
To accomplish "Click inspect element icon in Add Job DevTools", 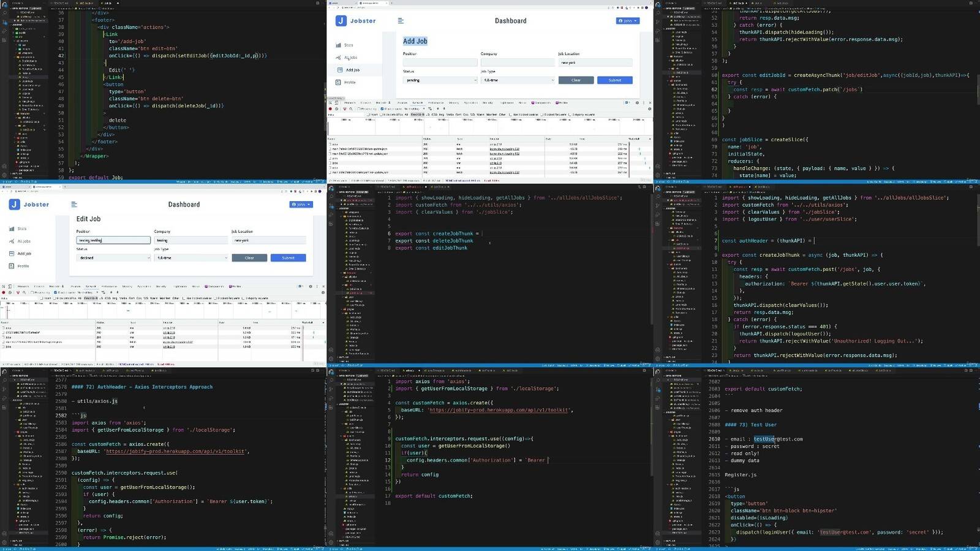I will coord(330,102).
